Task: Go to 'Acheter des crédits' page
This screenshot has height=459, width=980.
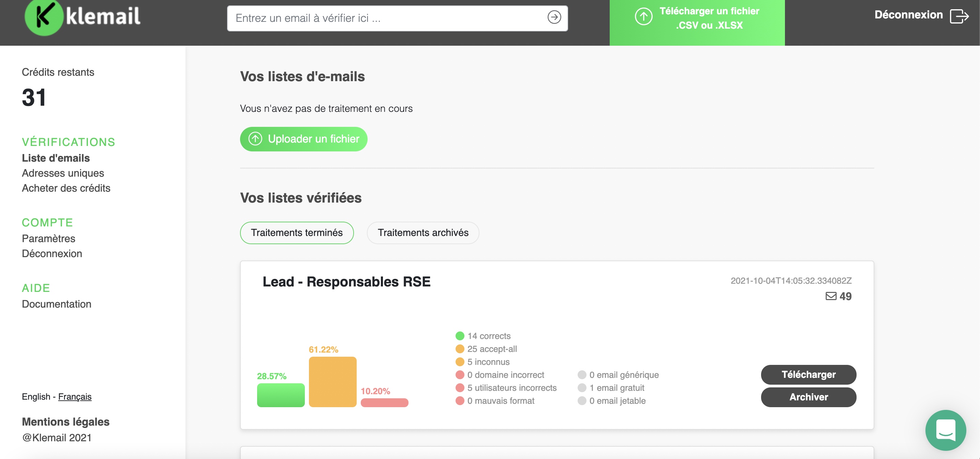Action: click(66, 188)
